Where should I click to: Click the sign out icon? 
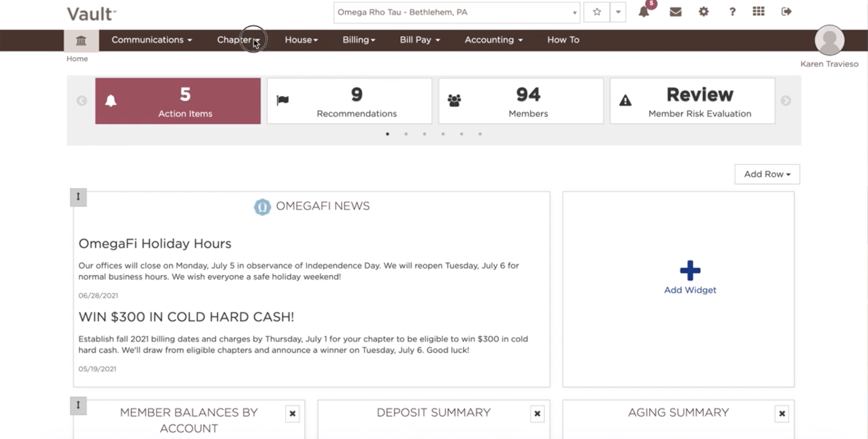[786, 12]
